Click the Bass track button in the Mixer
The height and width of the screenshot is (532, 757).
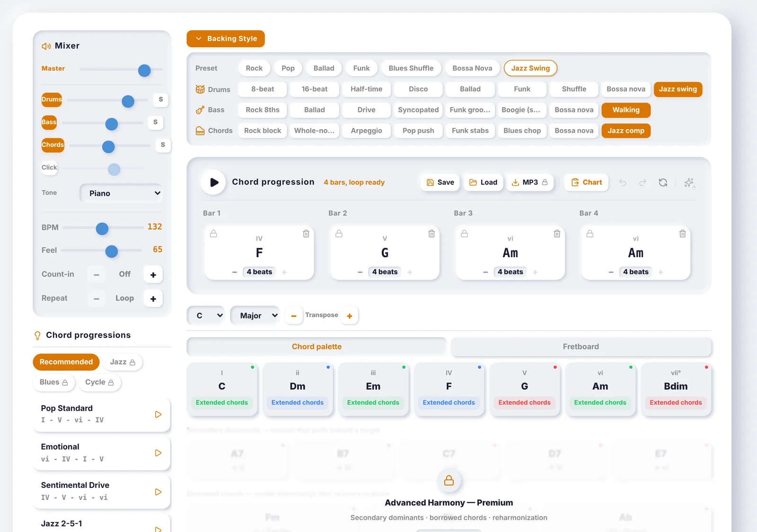[x=49, y=122]
